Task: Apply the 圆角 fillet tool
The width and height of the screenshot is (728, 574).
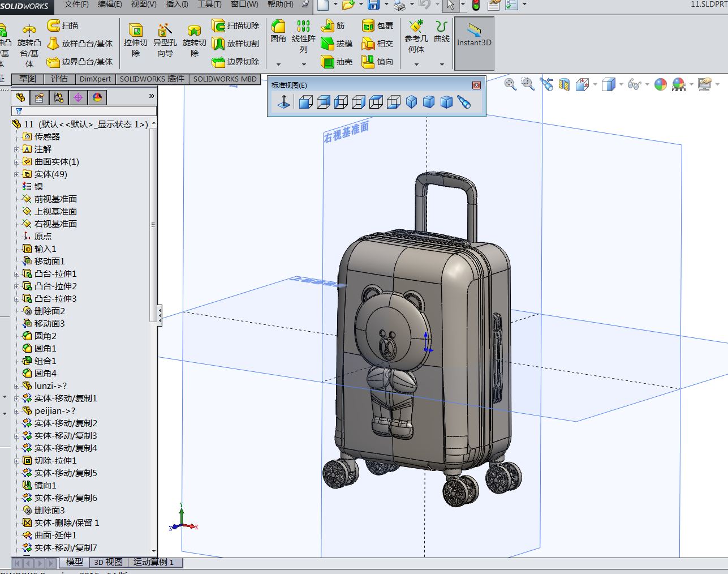Action: pyautogui.click(x=278, y=31)
